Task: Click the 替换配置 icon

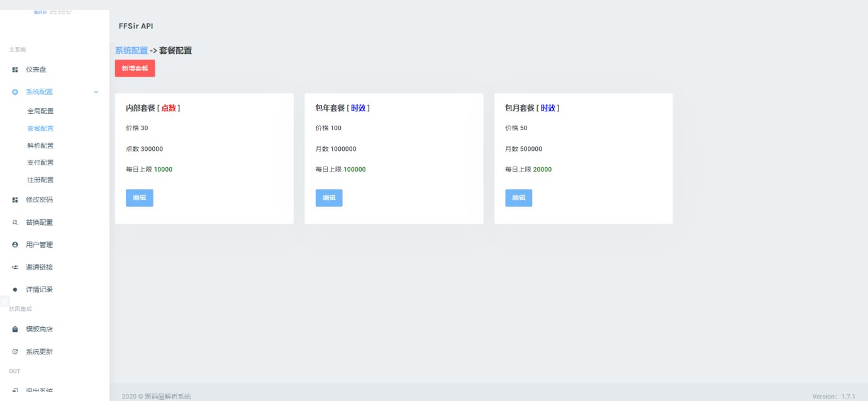Action: tap(15, 222)
